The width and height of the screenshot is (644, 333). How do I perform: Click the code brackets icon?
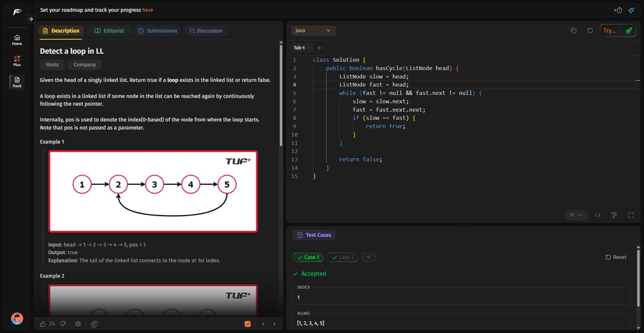597,215
